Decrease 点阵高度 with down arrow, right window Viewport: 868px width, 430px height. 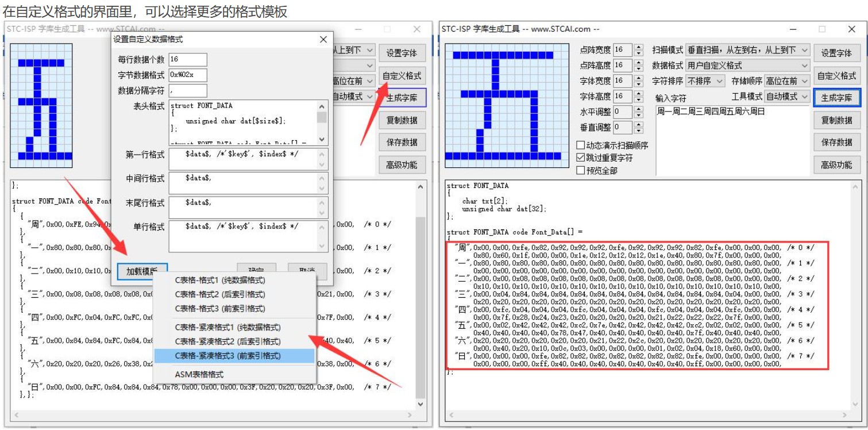tap(639, 68)
